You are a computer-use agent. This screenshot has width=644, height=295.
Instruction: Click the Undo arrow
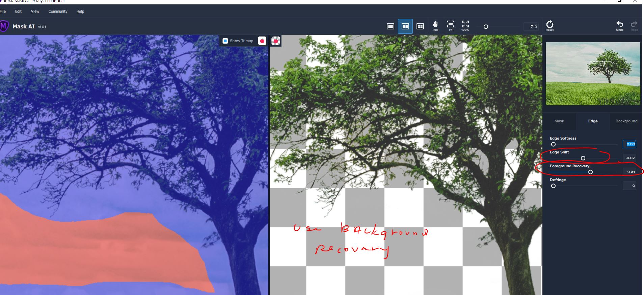coord(619,25)
